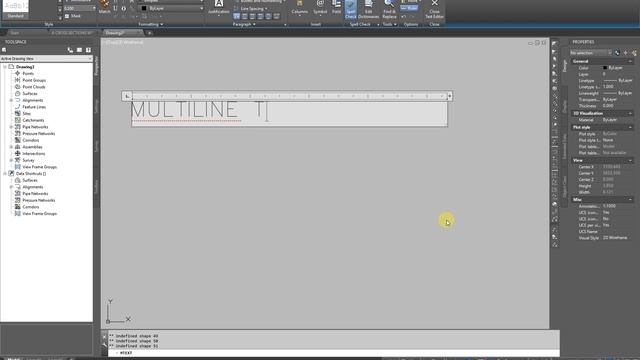Image resolution: width=640 pixels, height=360 pixels.
Task: Expand the Paragraph panel
Action: (244, 24)
